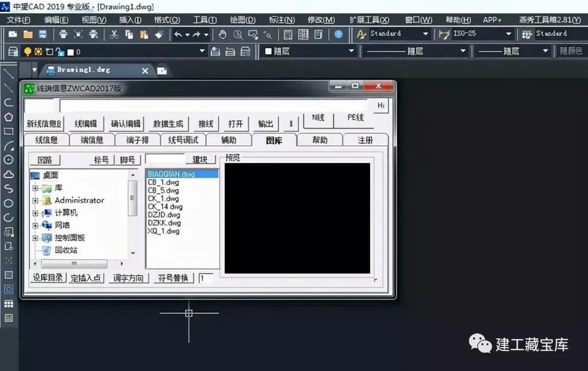Click the Print icon

tap(63, 34)
